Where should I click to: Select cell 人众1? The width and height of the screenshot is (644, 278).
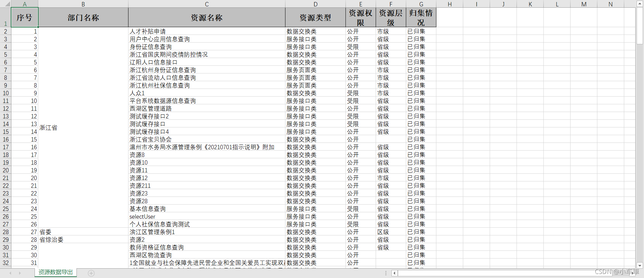[x=207, y=93]
